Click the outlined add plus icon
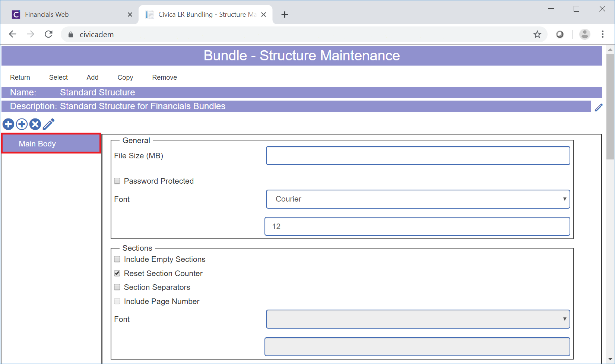 (22, 124)
